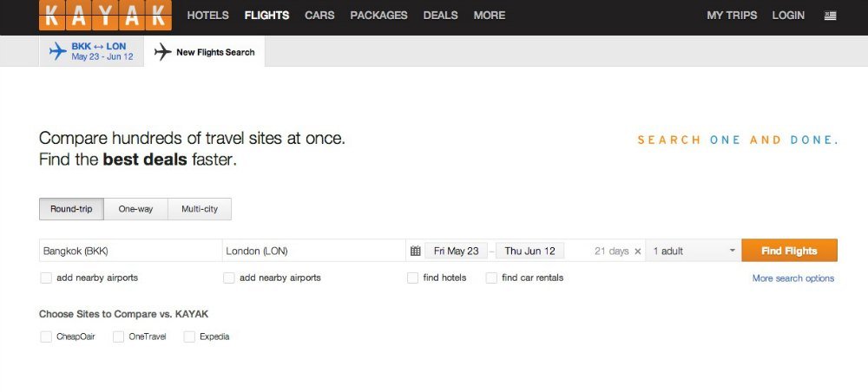The image size is (868, 392).
Task: Click the 21 days trip length text
Action: tap(612, 251)
